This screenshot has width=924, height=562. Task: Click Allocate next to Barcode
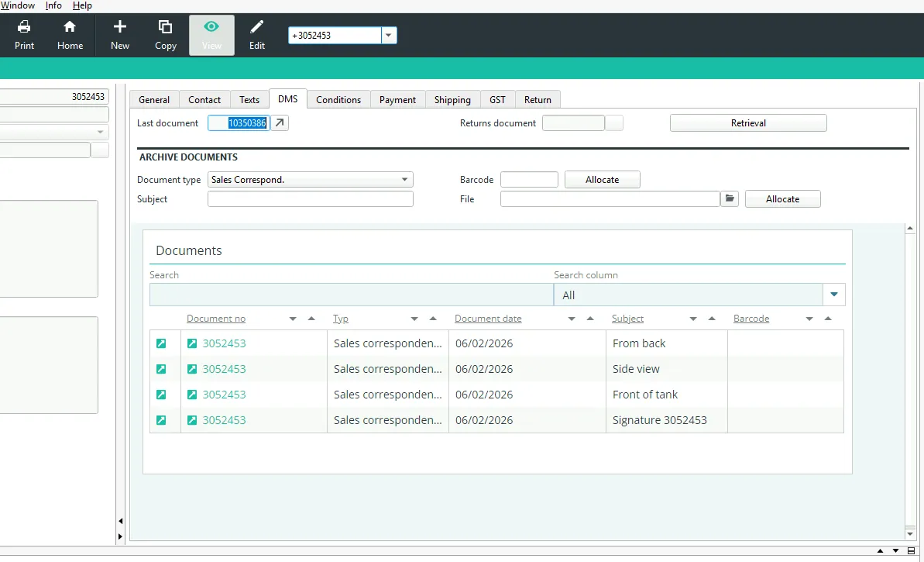(603, 179)
